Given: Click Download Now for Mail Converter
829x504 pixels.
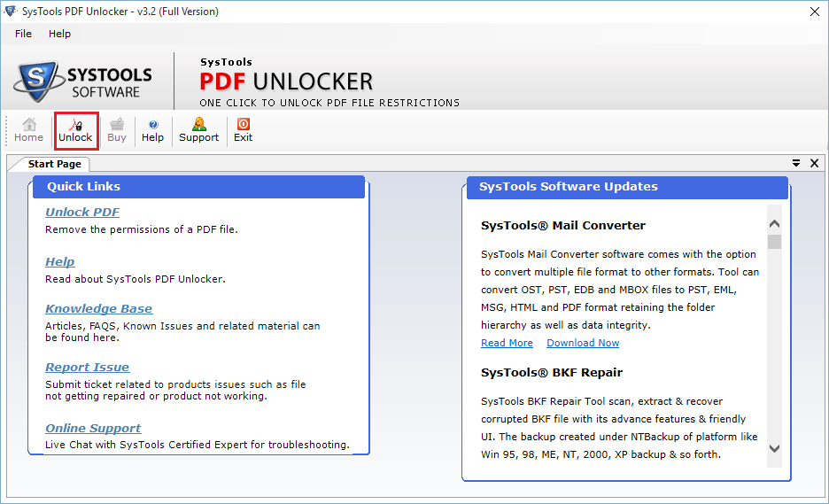Looking at the screenshot, I should click(x=583, y=343).
